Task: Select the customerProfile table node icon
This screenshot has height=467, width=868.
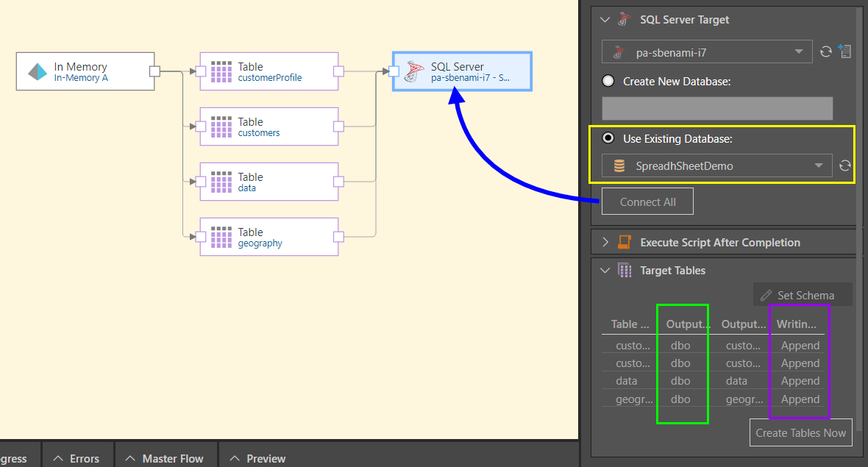Action: 221,71
